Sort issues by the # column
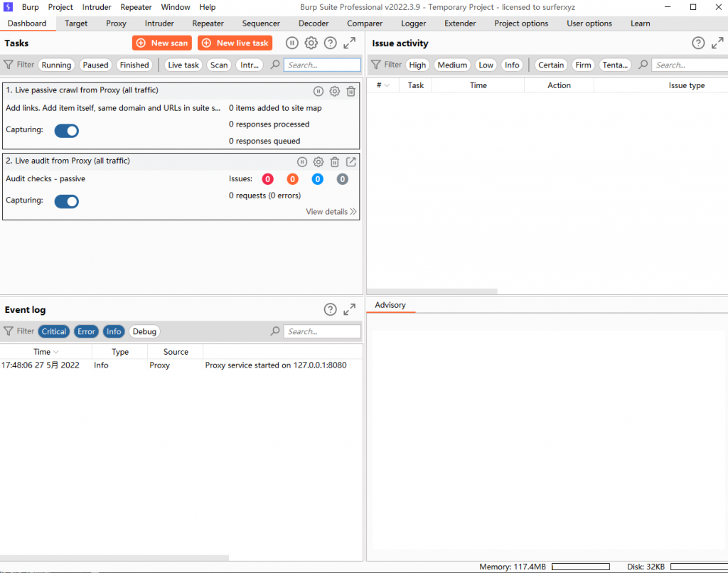The width and height of the screenshot is (728, 573). point(383,85)
